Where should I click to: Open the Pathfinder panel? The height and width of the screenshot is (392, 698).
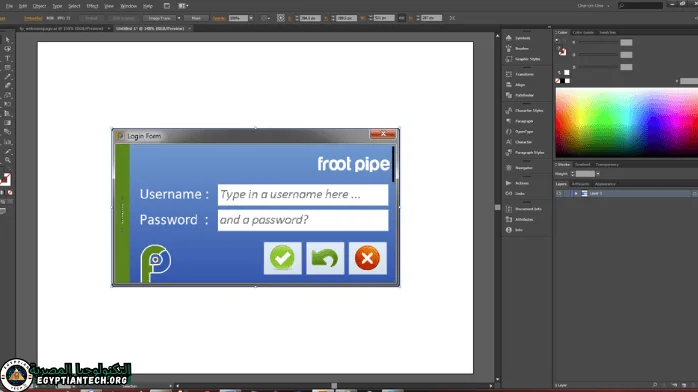(524, 95)
